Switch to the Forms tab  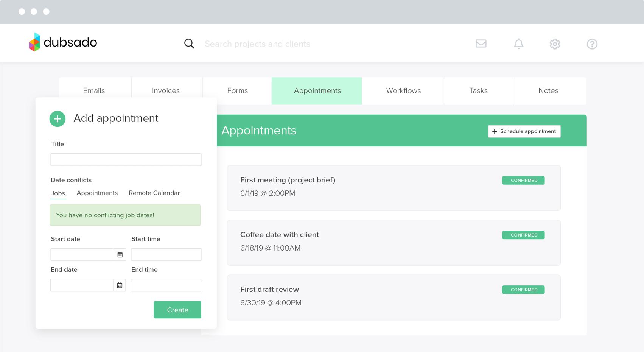pyautogui.click(x=237, y=91)
